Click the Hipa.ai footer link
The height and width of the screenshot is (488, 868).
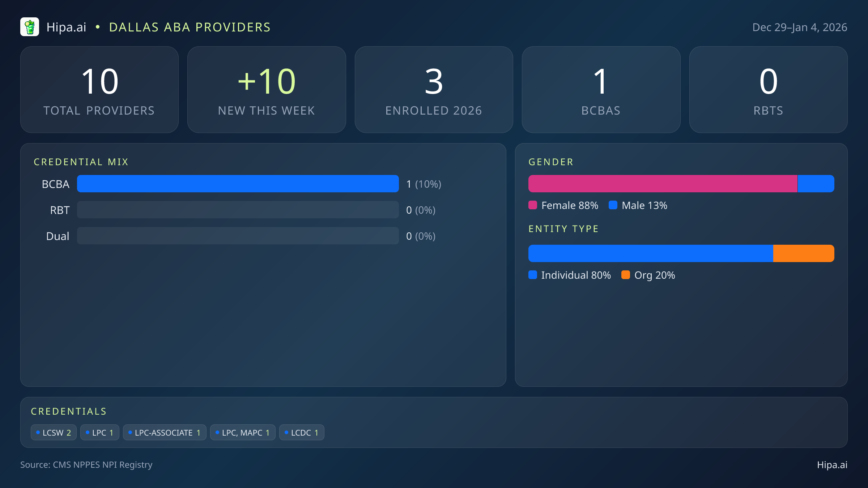pos(833,465)
